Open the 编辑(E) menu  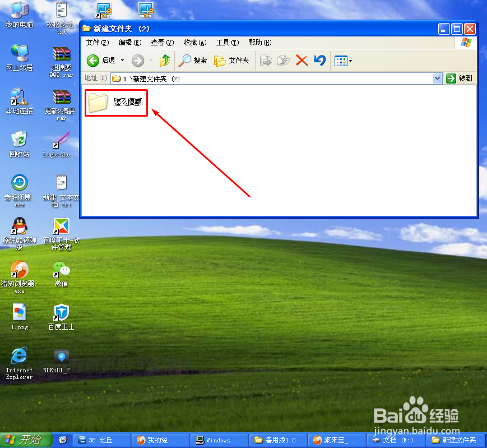(x=130, y=43)
